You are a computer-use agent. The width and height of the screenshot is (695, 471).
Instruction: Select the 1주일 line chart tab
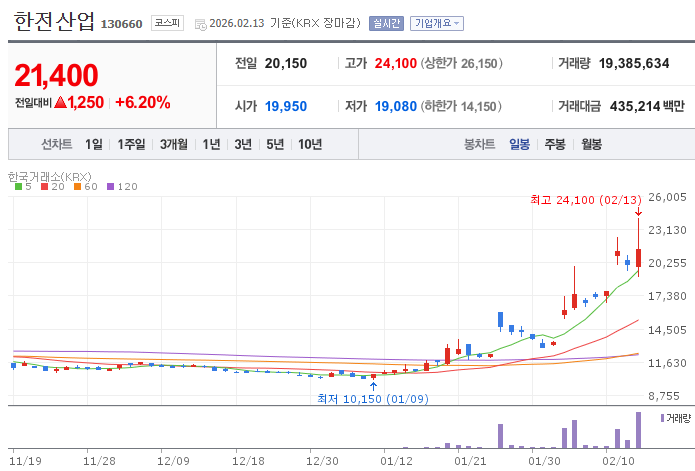[x=131, y=144]
